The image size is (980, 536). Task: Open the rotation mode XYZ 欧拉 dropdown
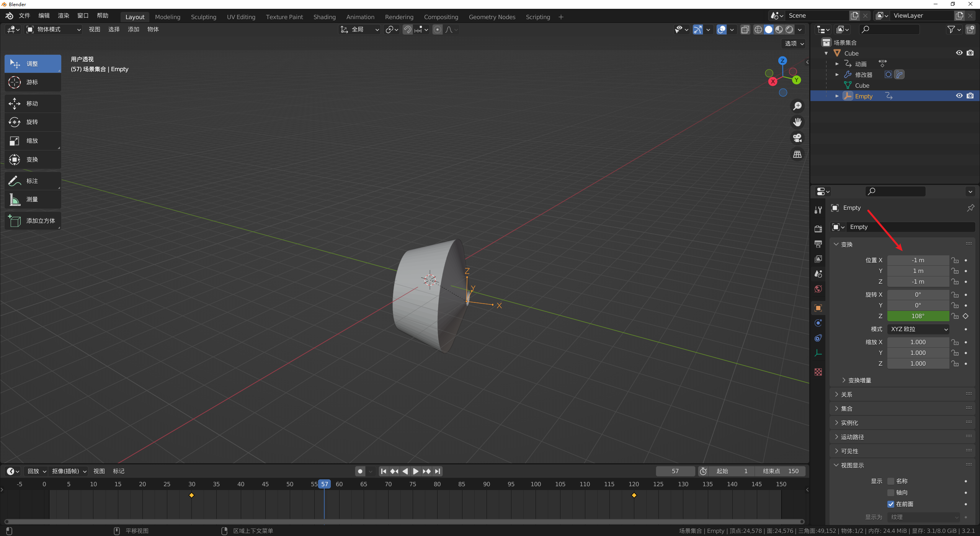[918, 329]
